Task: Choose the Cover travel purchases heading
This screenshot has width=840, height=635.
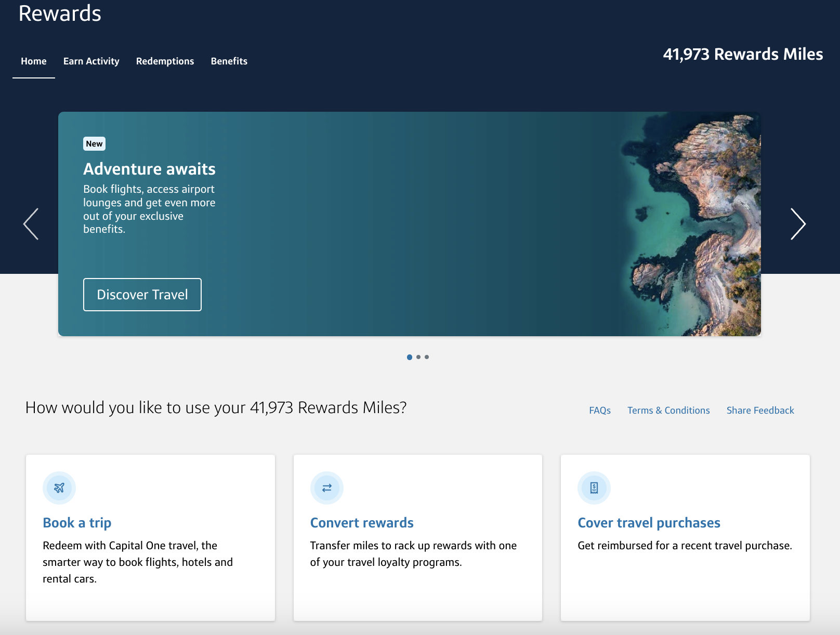Action: click(649, 523)
